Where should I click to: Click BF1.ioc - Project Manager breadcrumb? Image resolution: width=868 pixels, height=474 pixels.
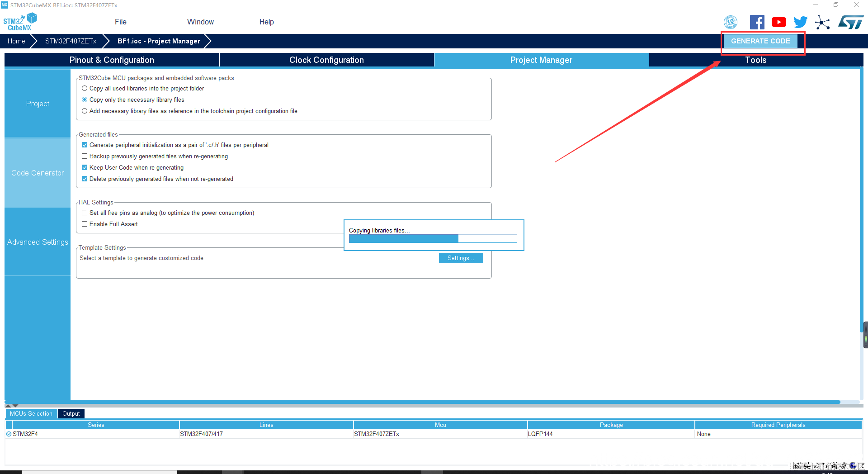pos(159,41)
